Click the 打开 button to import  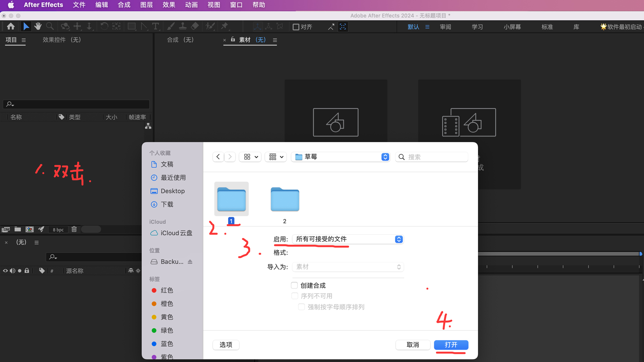coord(451,345)
